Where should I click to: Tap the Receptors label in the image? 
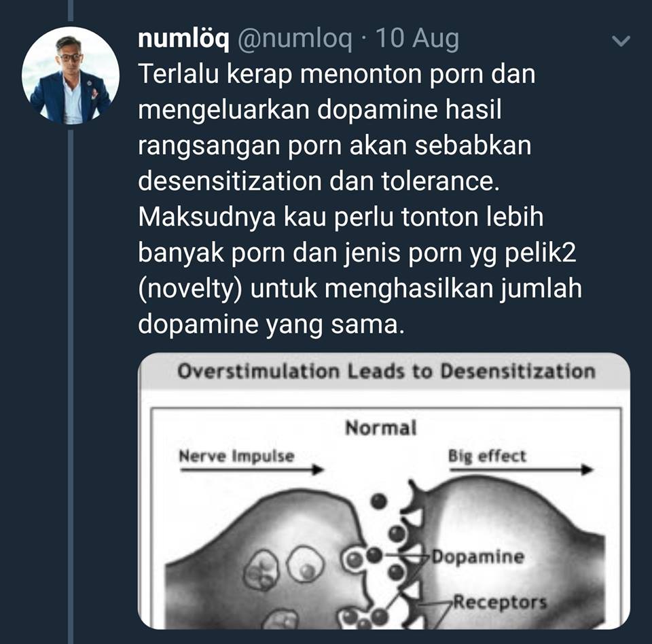click(500, 603)
